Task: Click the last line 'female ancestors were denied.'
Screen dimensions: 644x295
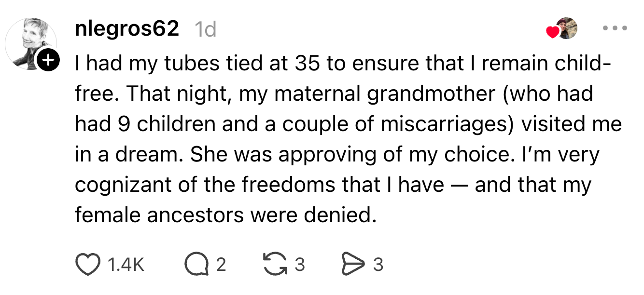Action: [225, 215]
